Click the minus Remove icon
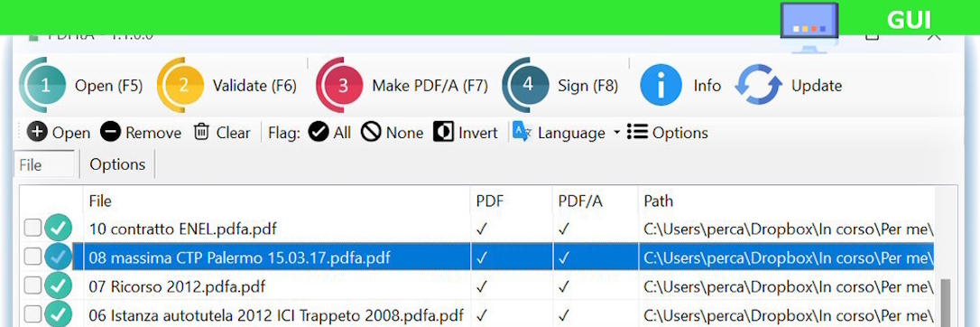Screen dimensions: 980x327 point(111,132)
